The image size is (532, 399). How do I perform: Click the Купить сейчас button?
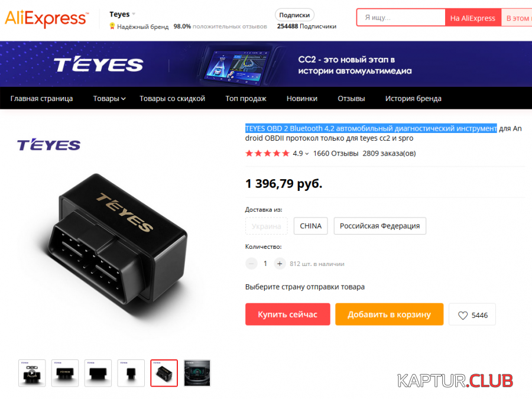pos(288,314)
